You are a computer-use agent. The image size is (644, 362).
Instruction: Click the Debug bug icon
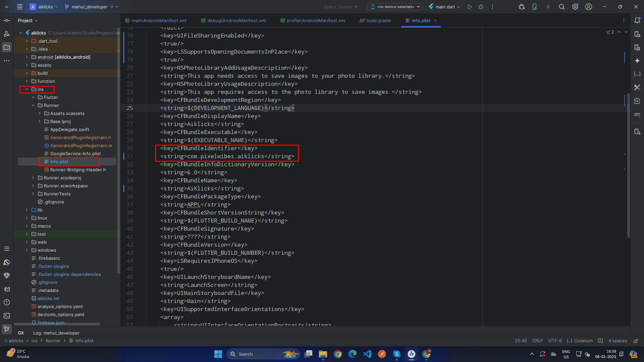click(481, 7)
